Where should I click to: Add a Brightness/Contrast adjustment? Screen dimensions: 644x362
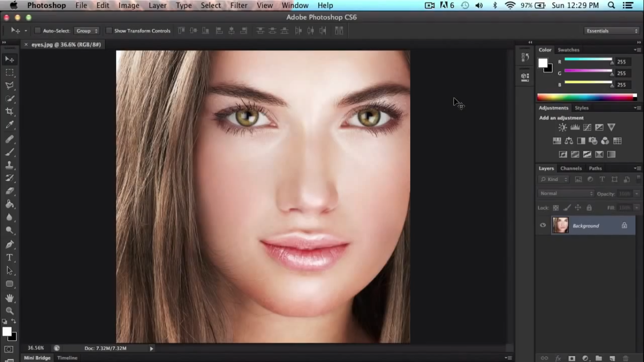click(562, 127)
